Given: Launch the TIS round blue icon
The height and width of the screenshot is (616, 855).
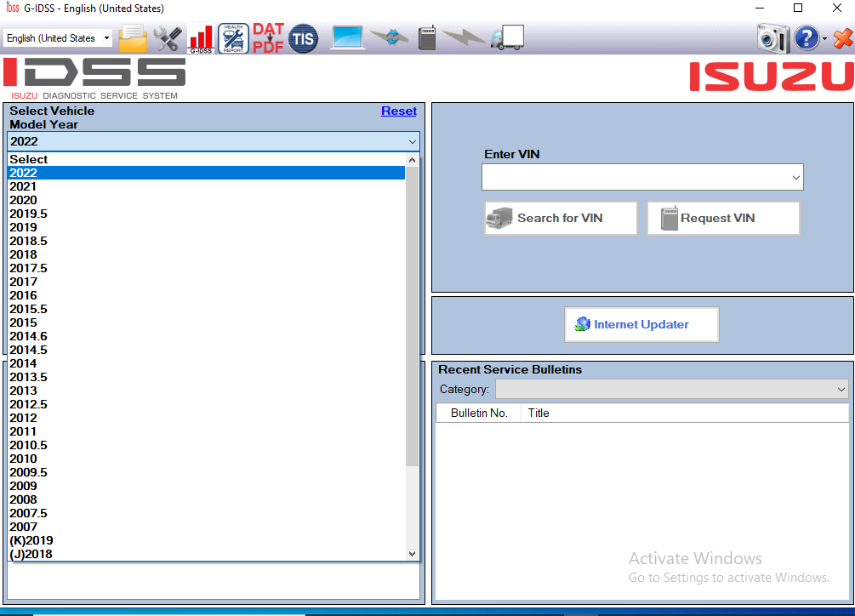Looking at the screenshot, I should coord(302,38).
